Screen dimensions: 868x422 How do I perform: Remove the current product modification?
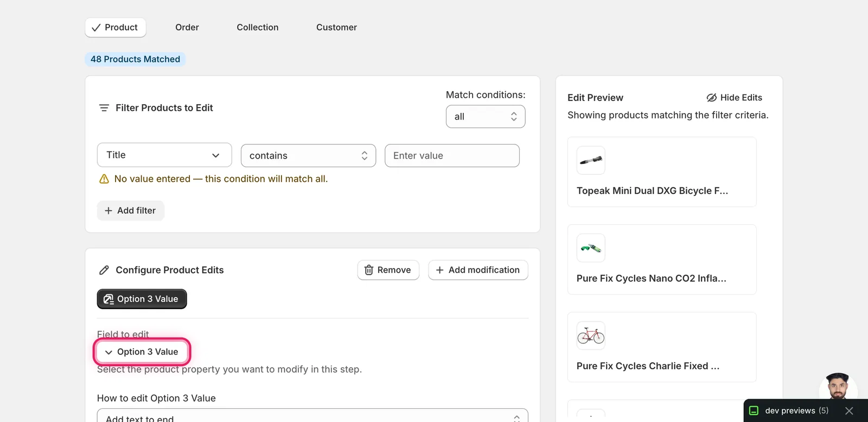(388, 270)
